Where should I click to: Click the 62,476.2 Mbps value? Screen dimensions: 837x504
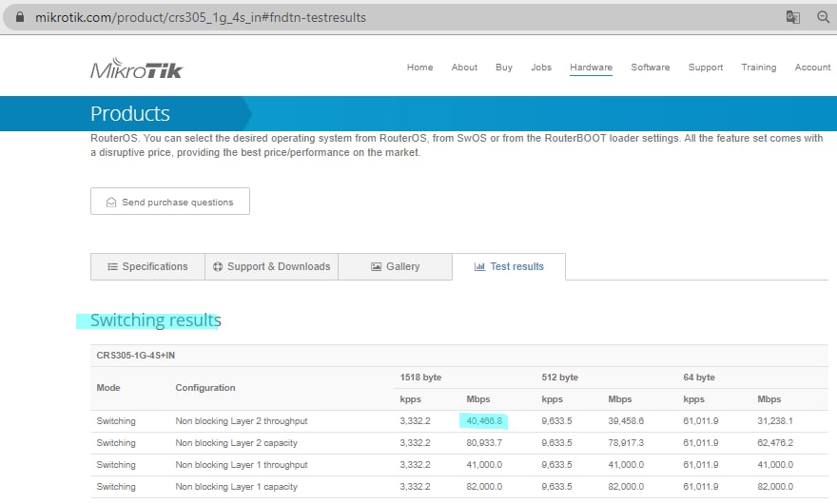(x=775, y=443)
